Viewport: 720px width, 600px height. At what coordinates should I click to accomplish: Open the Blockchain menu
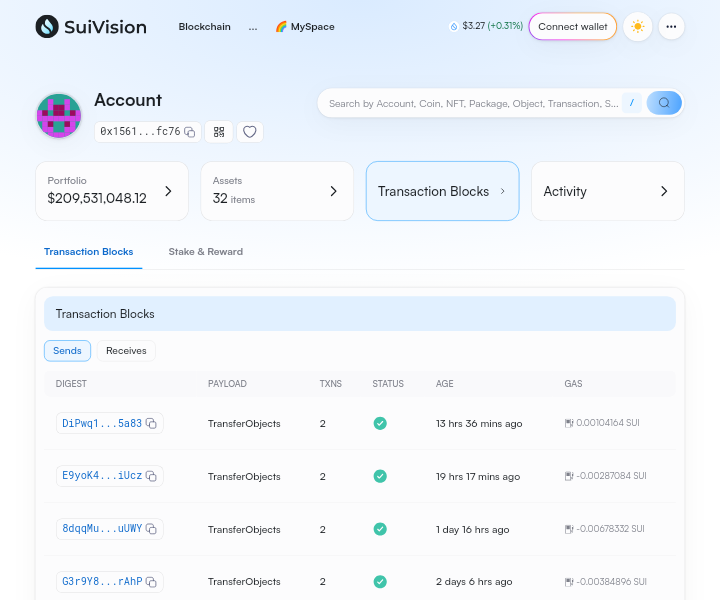(204, 27)
